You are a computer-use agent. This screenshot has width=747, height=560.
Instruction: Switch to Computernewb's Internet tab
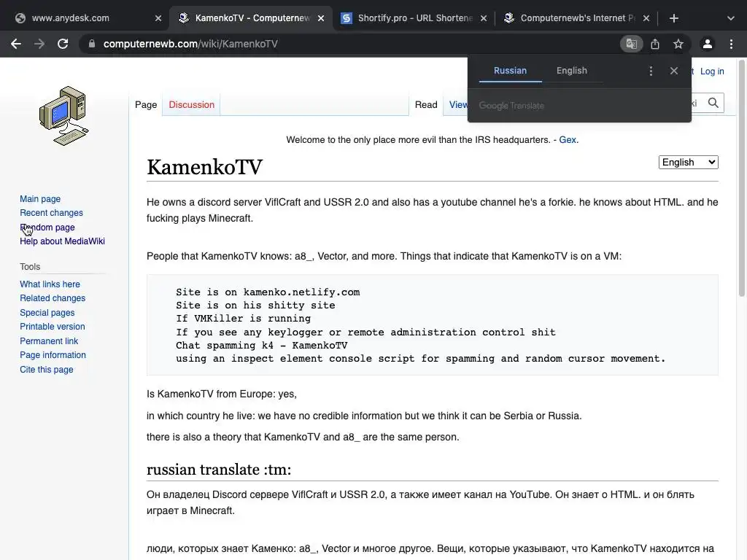[578, 18]
